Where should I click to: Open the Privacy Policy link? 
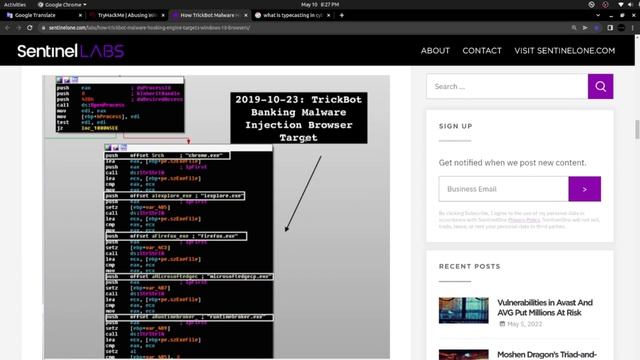[x=524, y=220]
